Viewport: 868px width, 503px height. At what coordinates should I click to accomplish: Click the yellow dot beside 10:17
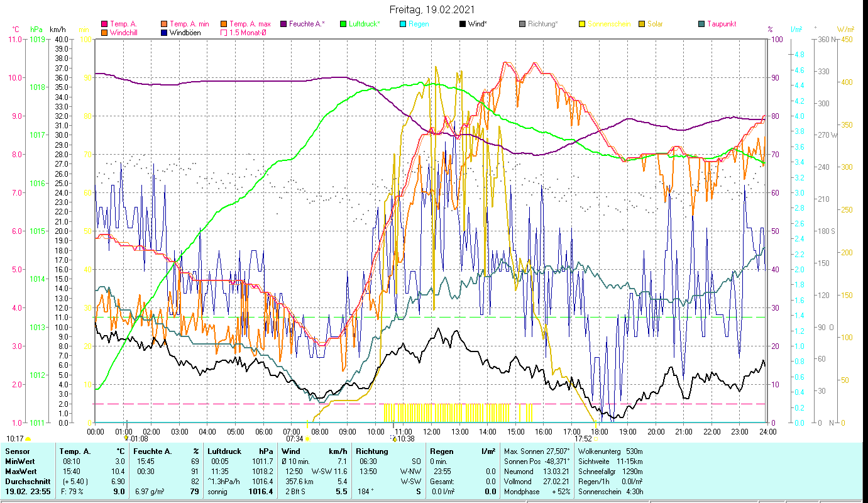28,439
